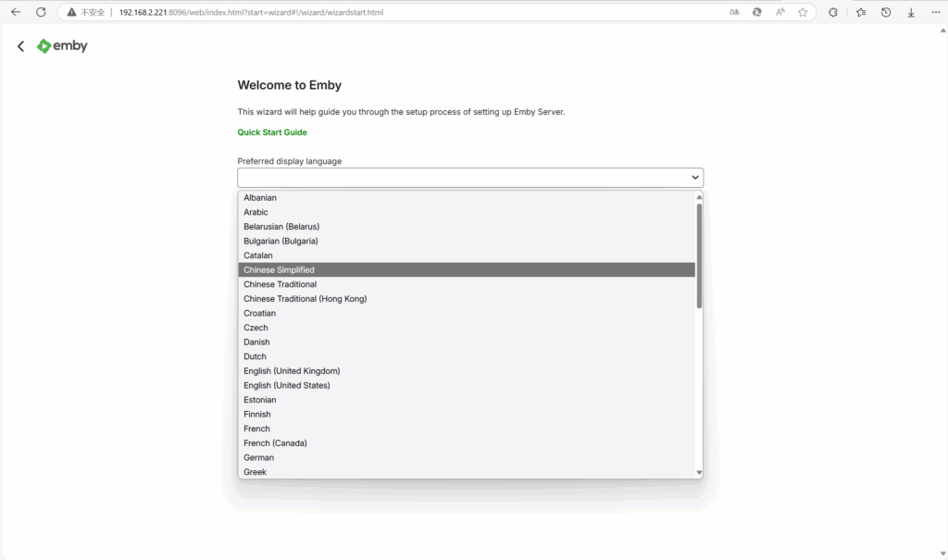Viewport: 948px width, 560px height.
Task: Open browser history icon
Action: (x=886, y=12)
